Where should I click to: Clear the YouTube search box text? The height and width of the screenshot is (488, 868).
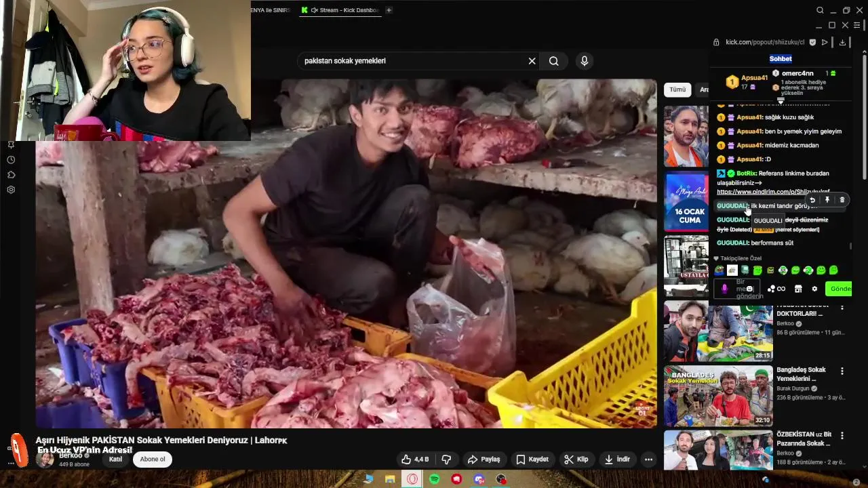click(532, 61)
